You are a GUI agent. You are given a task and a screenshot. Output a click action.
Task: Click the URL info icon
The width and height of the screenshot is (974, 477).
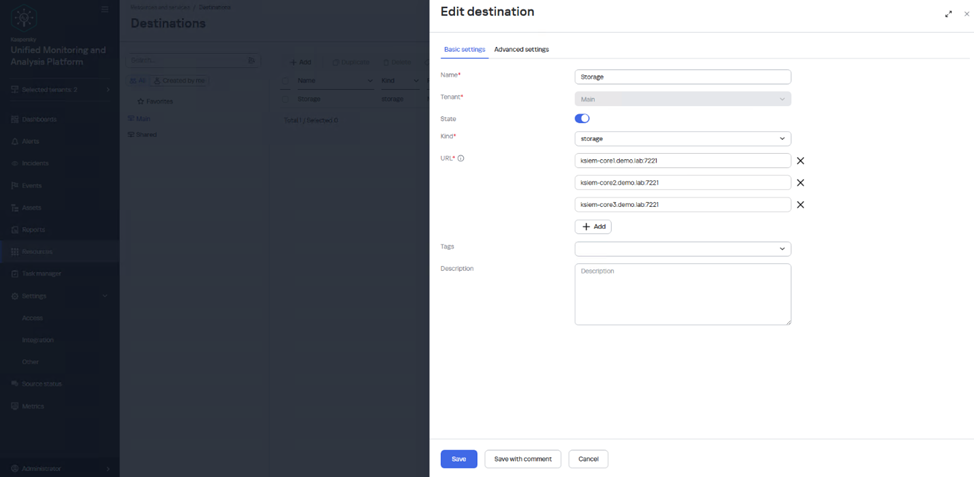click(x=461, y=159)
